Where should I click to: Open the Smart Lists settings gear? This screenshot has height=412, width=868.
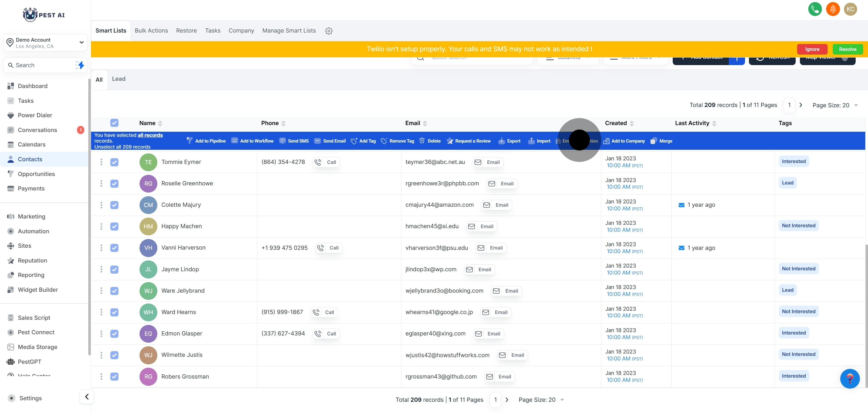click(329, 31)
